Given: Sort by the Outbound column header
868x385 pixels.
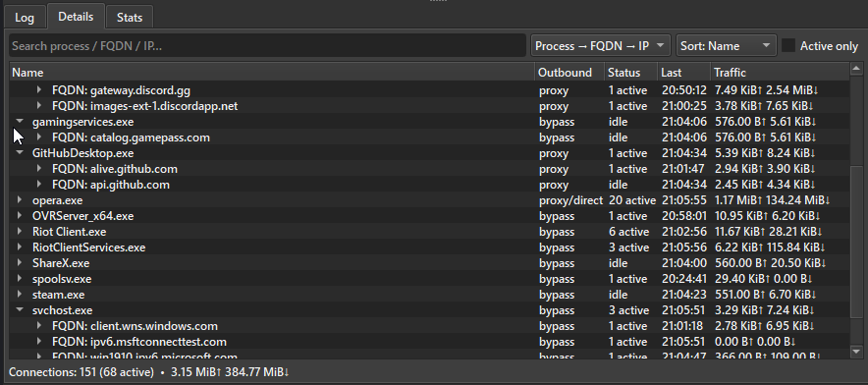Looking at the screenshot, I should point(570,73).
